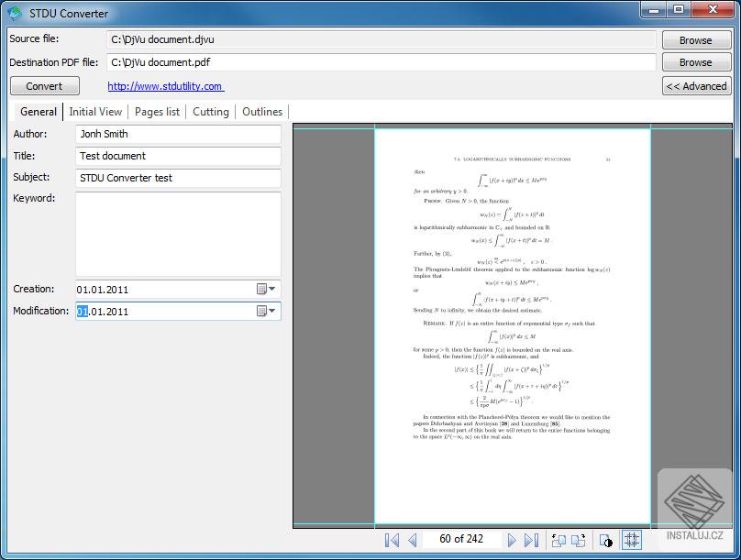This screenshot has height=560, width=741.
Task: Expand the Modification date dropdown arrow
Action: tap(272, 311)
